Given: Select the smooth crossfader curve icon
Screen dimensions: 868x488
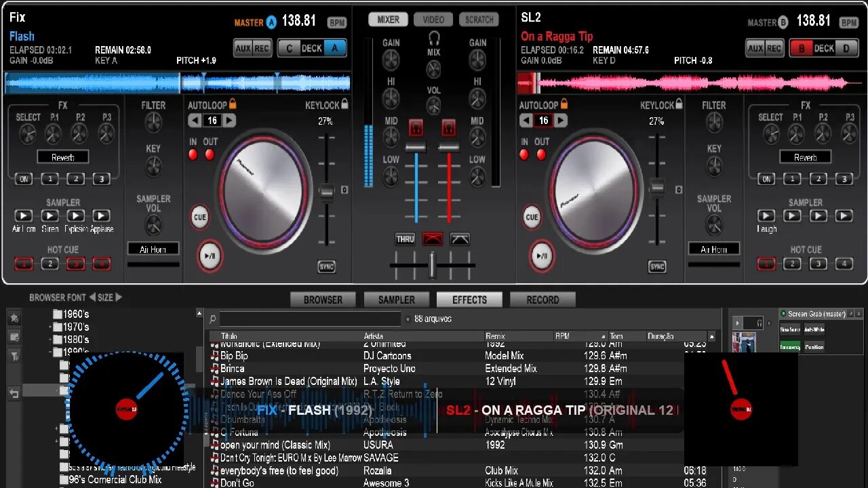Looking at the screenshot, I should [x=460, y=239].
